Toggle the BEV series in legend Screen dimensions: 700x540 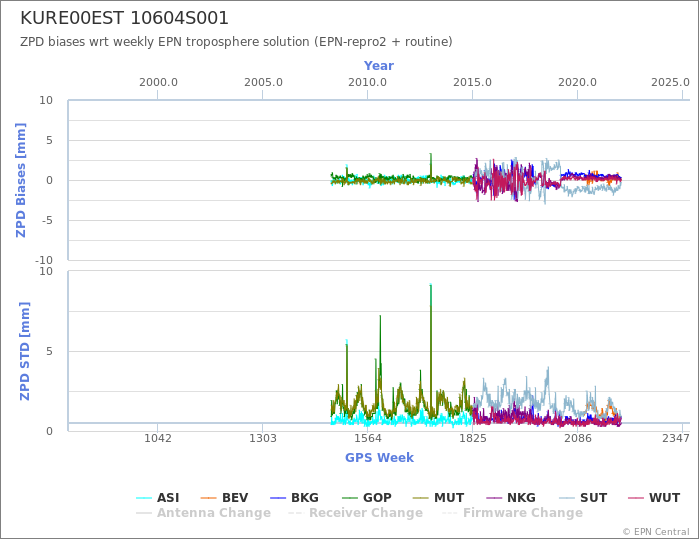[225, 498]
